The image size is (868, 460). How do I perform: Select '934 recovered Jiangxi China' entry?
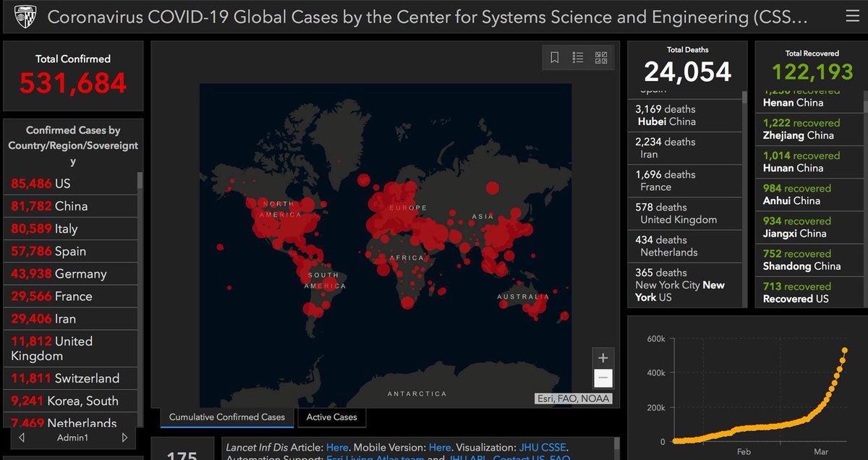(x=810, y=226)
